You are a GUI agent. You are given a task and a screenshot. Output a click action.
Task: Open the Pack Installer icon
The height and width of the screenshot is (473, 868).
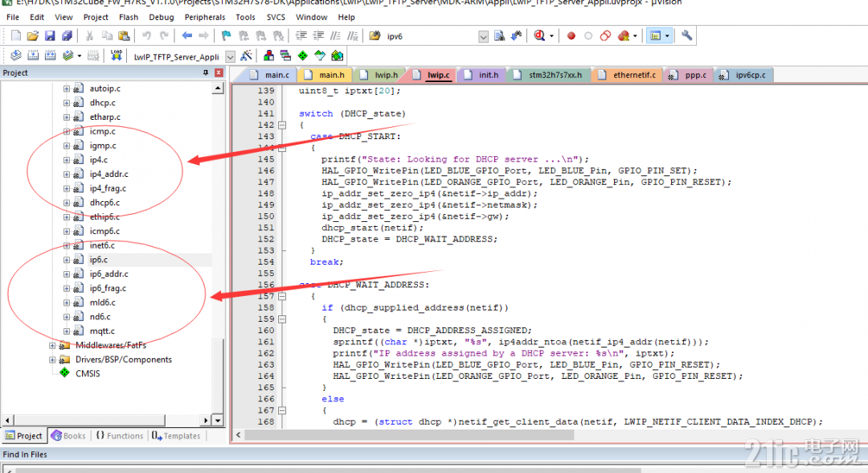(x=337, y=56)
